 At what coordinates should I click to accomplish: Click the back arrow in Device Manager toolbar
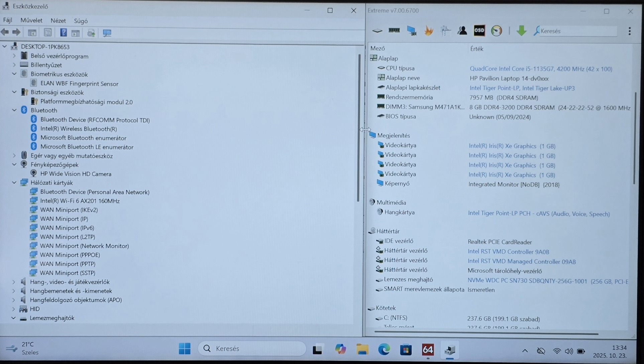[x=5, y=32]
